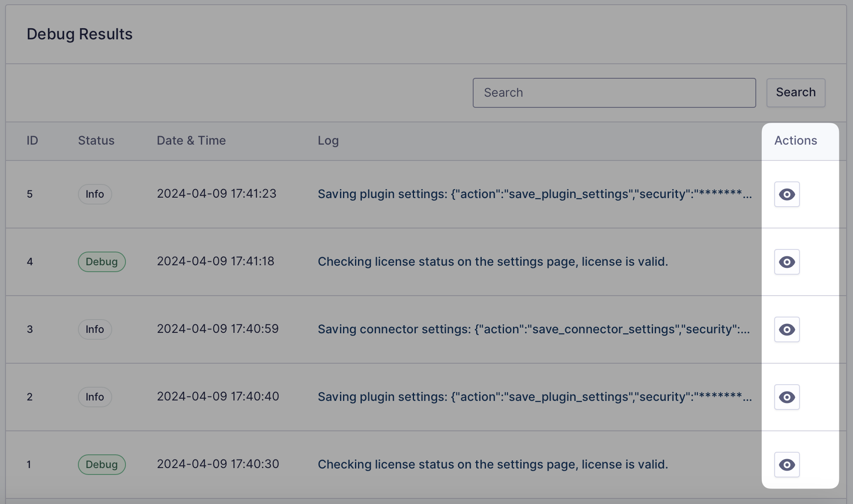
Task: Click the Log column header
Action: tap(328, 140)
